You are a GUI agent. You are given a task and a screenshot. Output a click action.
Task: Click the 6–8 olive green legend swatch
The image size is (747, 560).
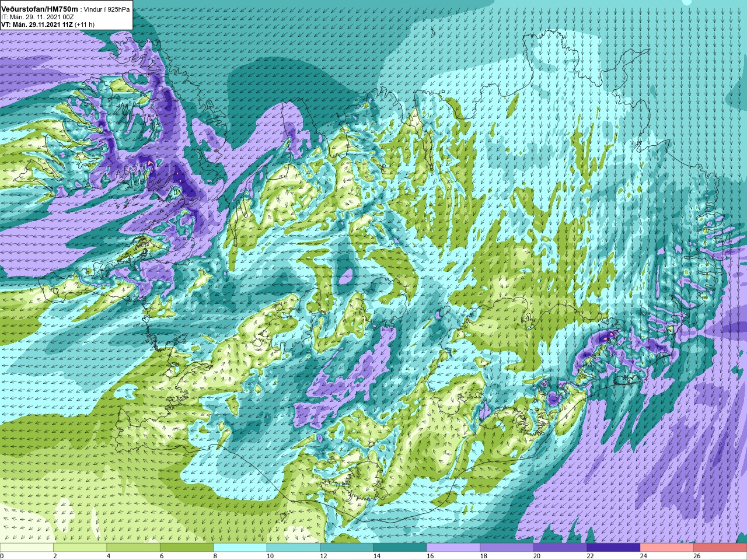click(187, 548)
